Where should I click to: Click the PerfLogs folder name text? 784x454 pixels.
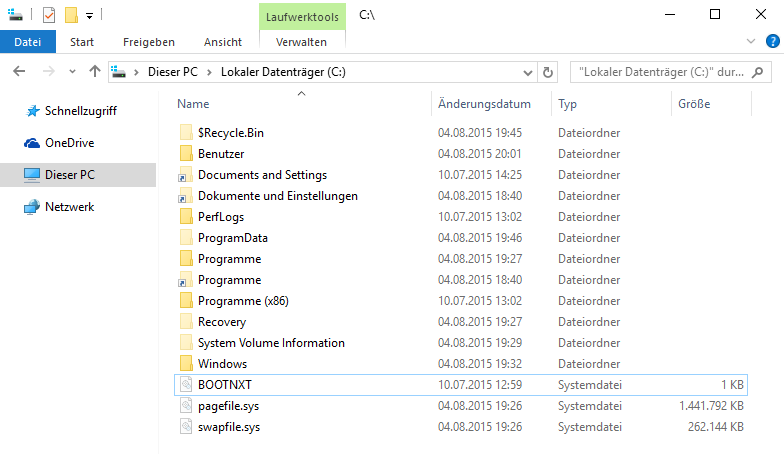(221, 217)
